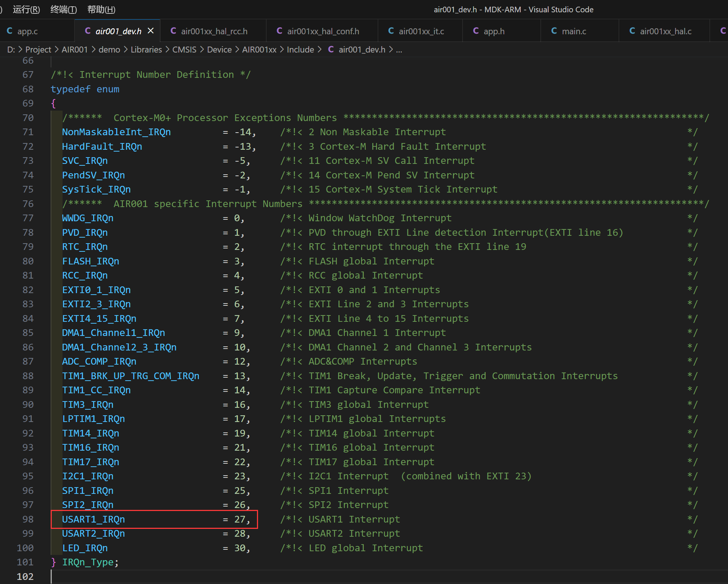
Task: Click the USART1_IRQn identifier
Action: pos(93,519)
